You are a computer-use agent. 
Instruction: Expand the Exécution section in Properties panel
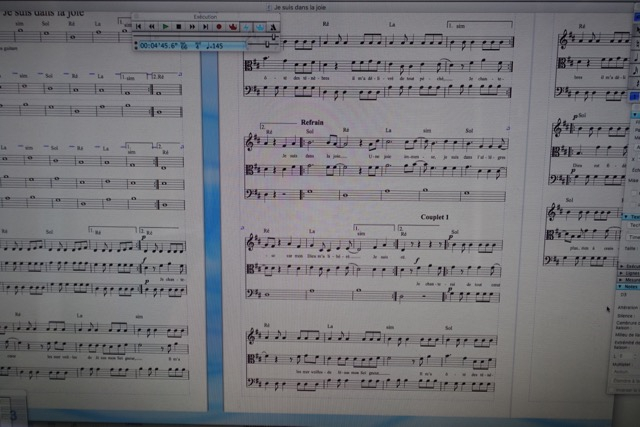[x=622, y=266]
